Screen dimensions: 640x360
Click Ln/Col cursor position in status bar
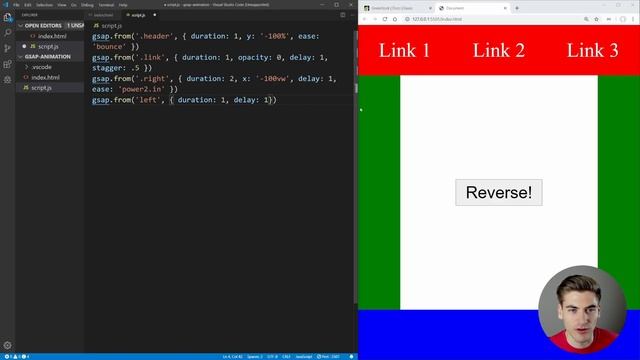[232, 357]
